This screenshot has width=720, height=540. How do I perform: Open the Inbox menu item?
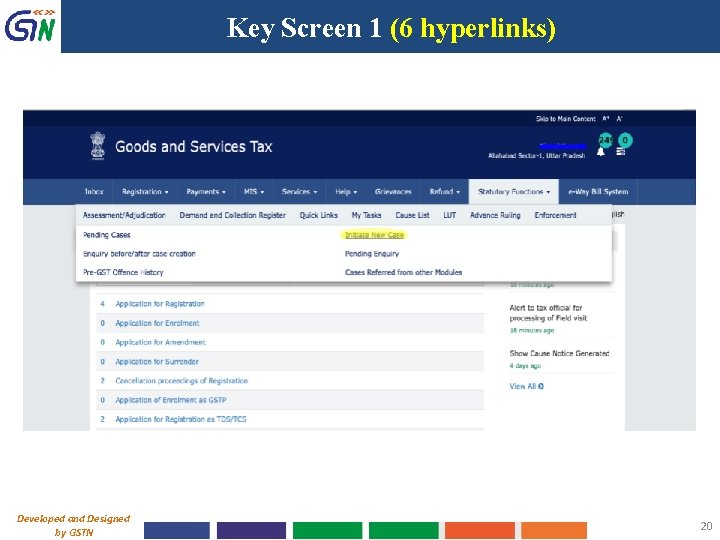94,191
